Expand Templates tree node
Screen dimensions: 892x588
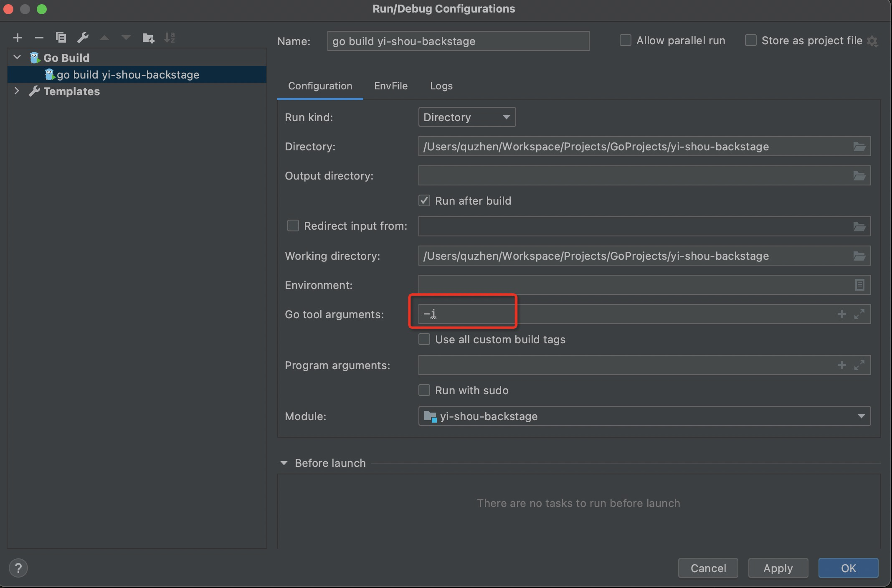(17, 91)
